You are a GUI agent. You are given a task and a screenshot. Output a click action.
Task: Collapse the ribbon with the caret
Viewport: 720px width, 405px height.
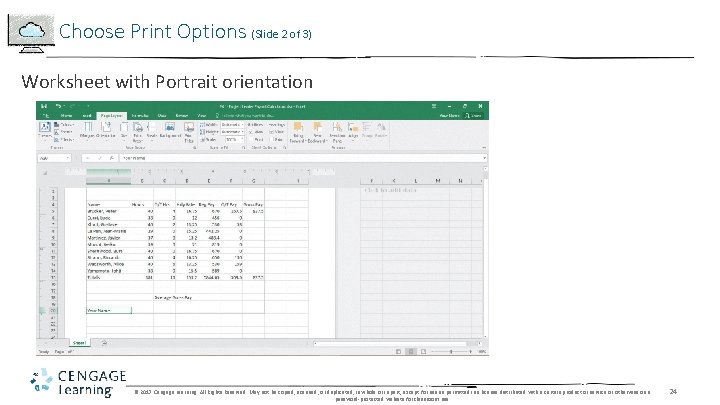point(484,148)
